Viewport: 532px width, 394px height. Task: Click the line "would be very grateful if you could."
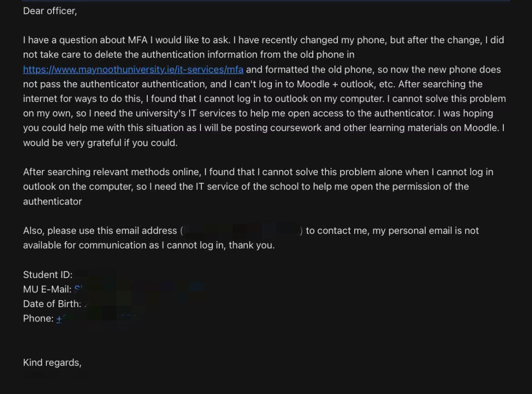coord(100,143)
